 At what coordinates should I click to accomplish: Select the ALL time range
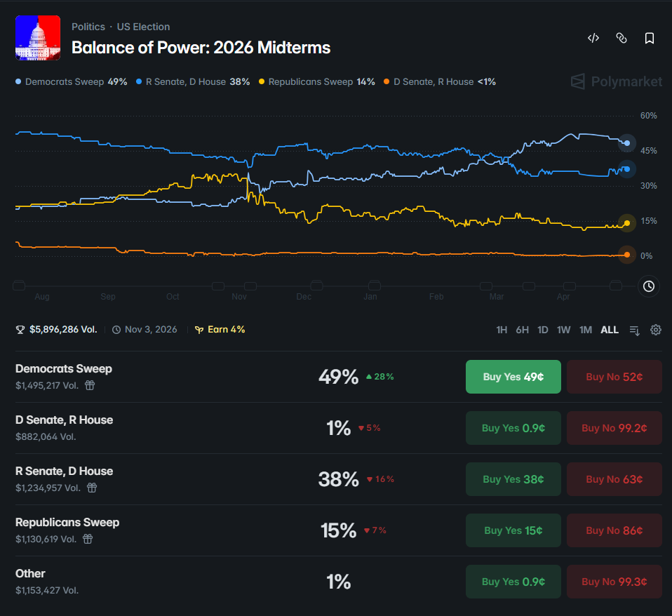point(610,330)
